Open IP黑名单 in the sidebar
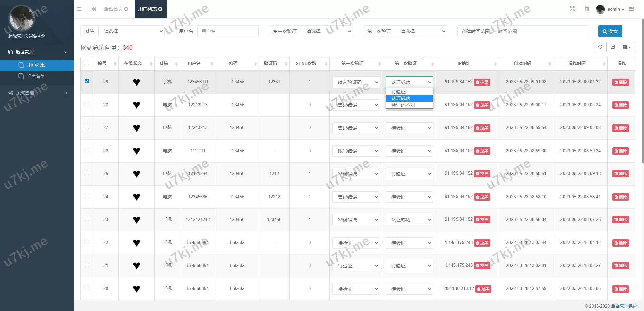This screenshot has width=644, height=311. click(36, 76)
